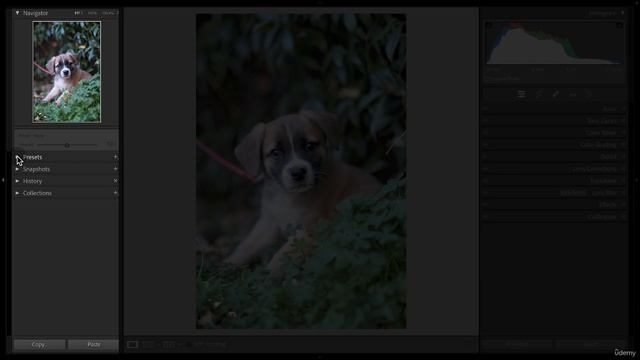Click the Reset button in right panel

(x=591, y=344)
